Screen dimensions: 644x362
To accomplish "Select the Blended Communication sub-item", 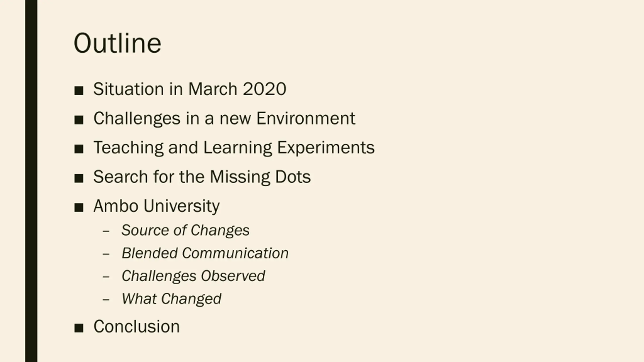I will [x=205, y=253].
